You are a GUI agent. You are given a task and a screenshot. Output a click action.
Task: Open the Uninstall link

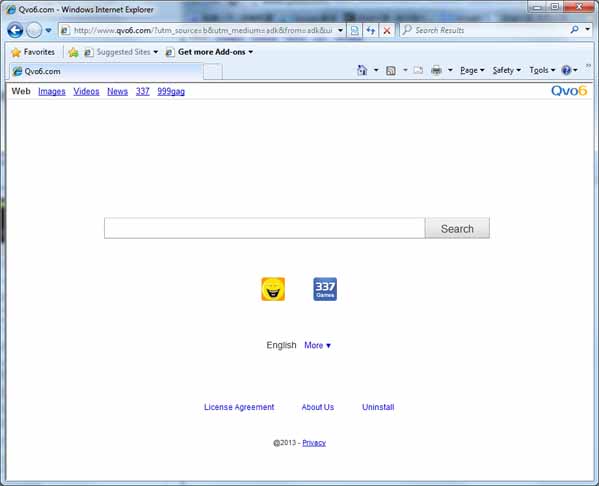378,407
